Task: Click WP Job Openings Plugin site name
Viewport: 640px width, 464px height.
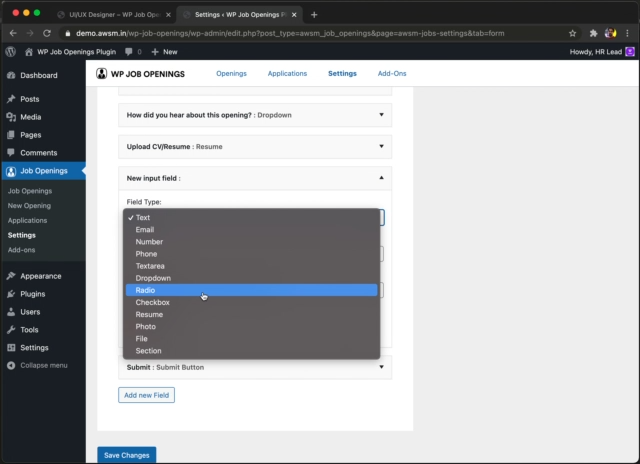Action: pyautogui.click(x=76, y=52)
